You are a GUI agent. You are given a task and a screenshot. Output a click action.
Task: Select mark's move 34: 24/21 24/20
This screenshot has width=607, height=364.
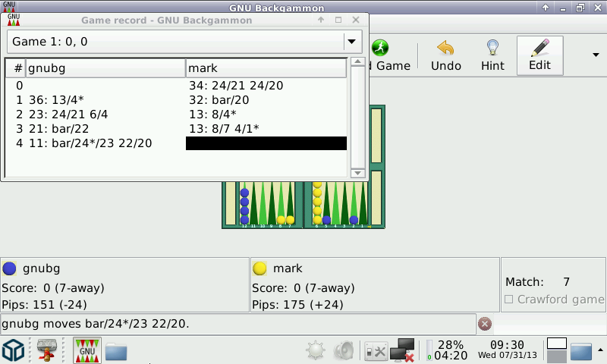[236, 86]
